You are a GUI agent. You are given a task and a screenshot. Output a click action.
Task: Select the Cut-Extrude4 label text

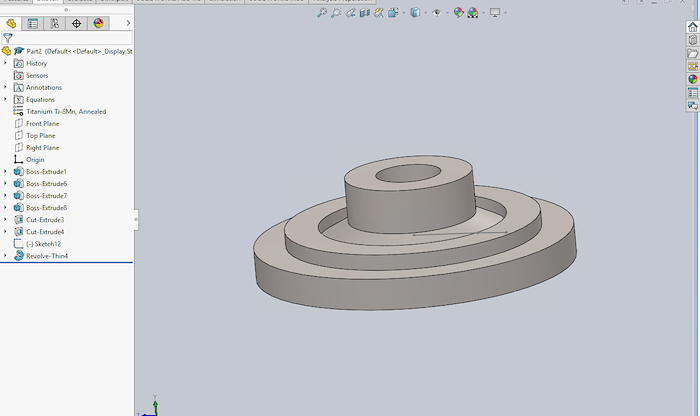[x=45, y=232]
